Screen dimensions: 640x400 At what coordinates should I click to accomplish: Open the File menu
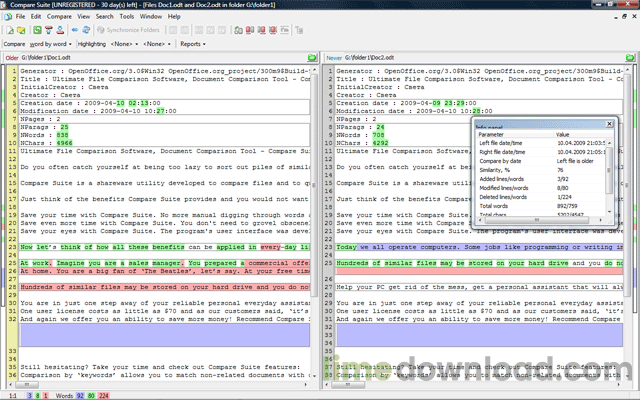20,17
